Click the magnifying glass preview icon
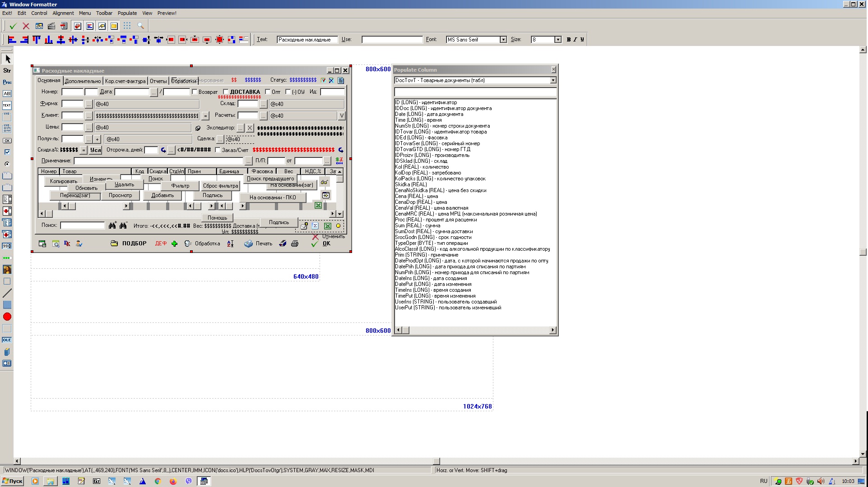The height and width of the screenshot is (487, 868). click(x=140, y=26)
